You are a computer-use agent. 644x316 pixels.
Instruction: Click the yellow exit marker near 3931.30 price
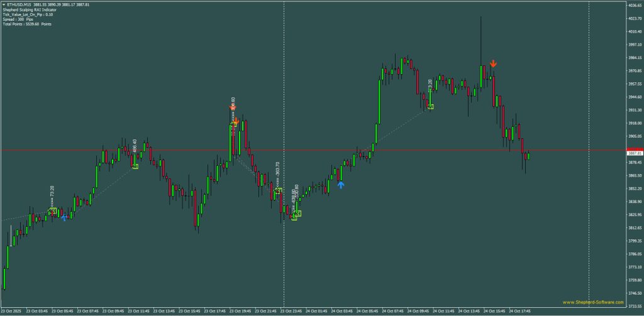pos(430,107)
